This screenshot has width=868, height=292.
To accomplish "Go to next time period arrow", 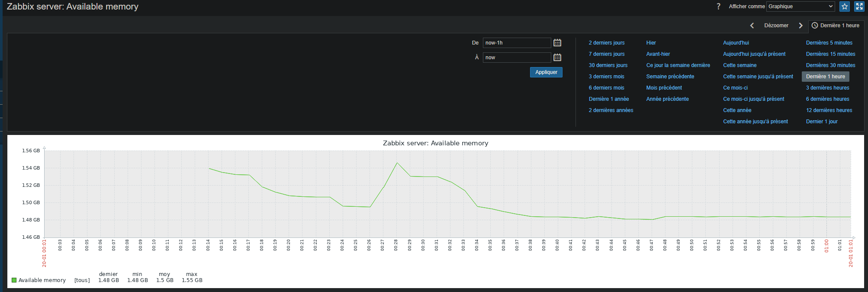I will coord(800,26).
